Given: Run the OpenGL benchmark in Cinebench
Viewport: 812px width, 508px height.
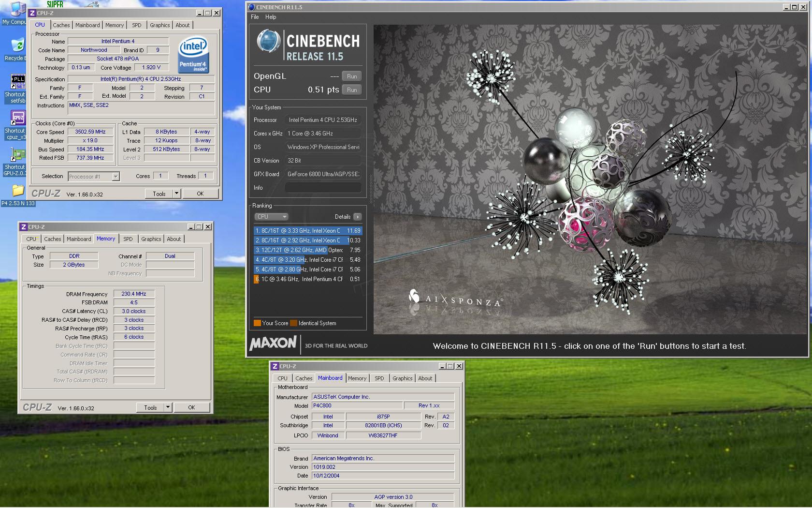Looking at the screenshot, I should click(352, 76).
